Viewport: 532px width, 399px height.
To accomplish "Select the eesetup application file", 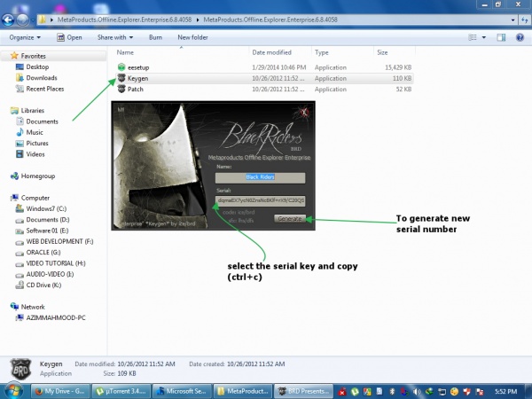I will pyautogui.click(x=138, y=67).
